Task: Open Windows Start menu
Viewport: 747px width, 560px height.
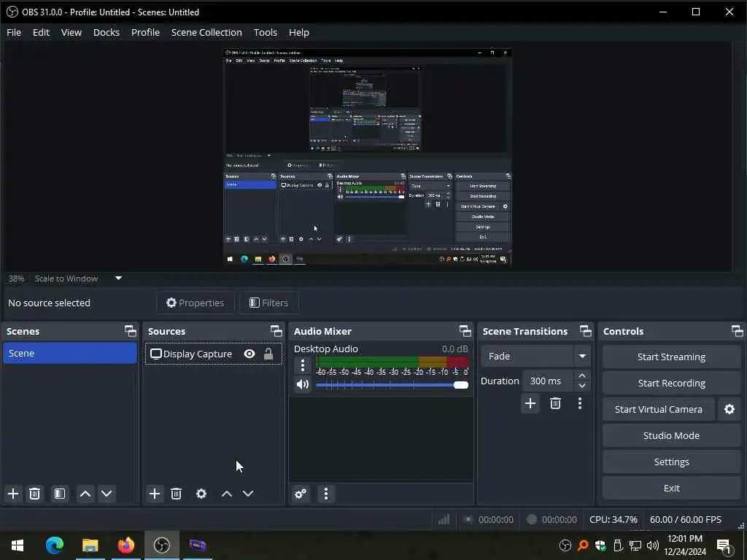Action: (x=18, y=545)
